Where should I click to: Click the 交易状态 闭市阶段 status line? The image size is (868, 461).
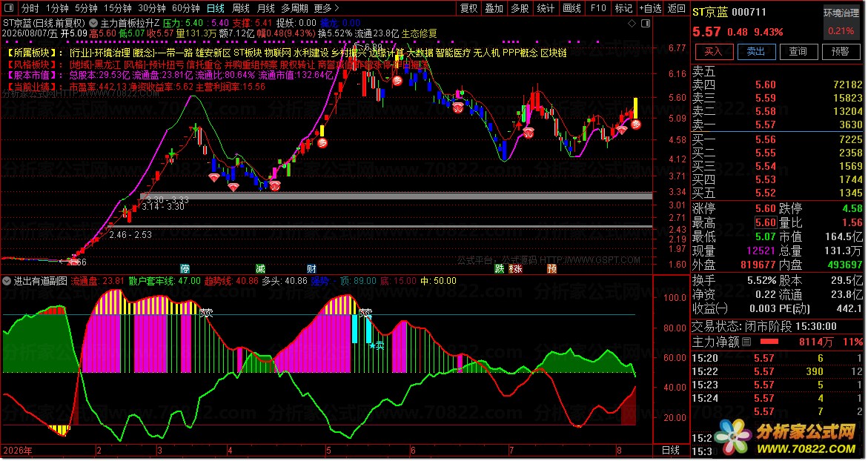[764, 327]
